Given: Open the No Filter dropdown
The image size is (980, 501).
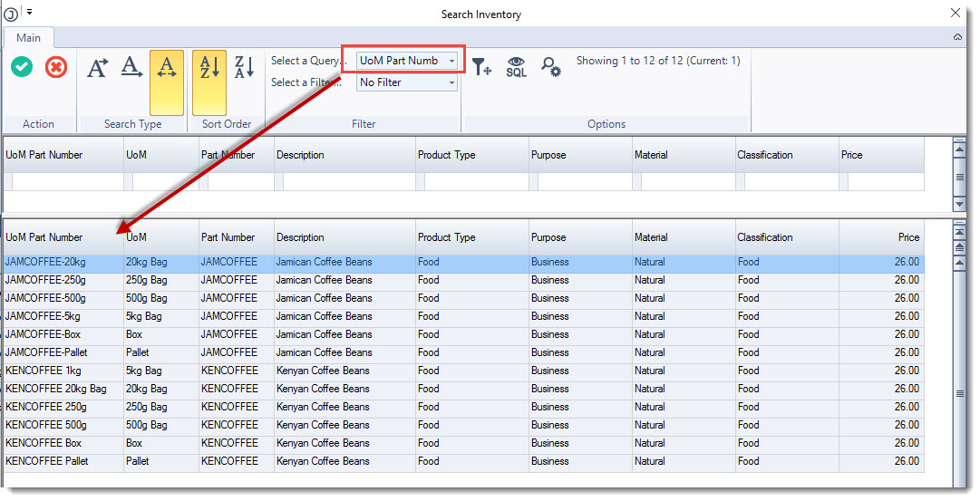Looking at the screenshot, I should click(x=407, y=82).
